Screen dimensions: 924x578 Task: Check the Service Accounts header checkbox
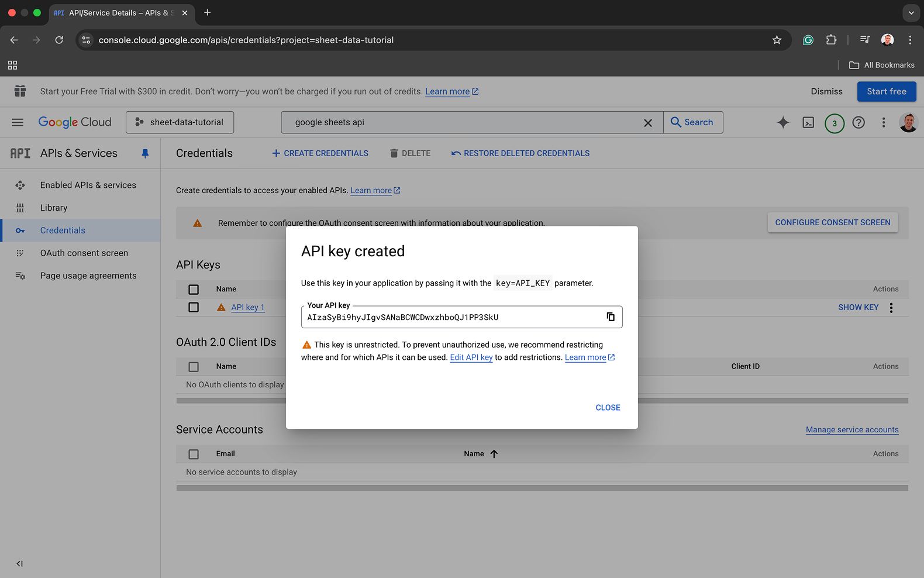tap(194, 454)
